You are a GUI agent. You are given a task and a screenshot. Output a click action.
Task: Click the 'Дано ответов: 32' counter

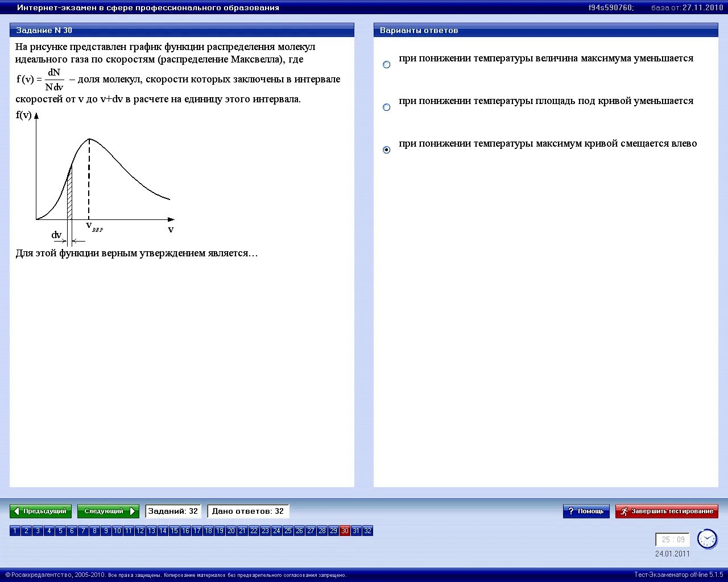(248, 511)
